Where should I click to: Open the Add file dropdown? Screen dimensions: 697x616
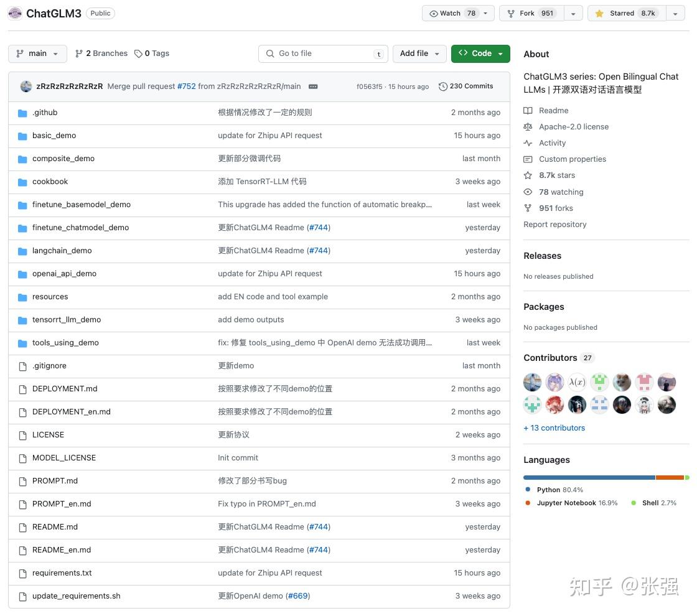point(419,54)
